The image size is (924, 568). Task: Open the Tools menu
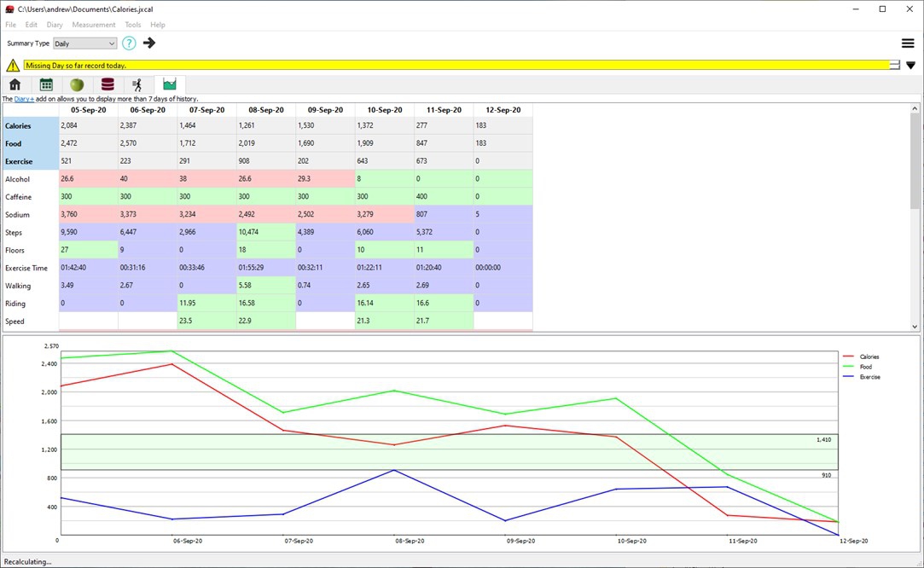pos(132,25)
